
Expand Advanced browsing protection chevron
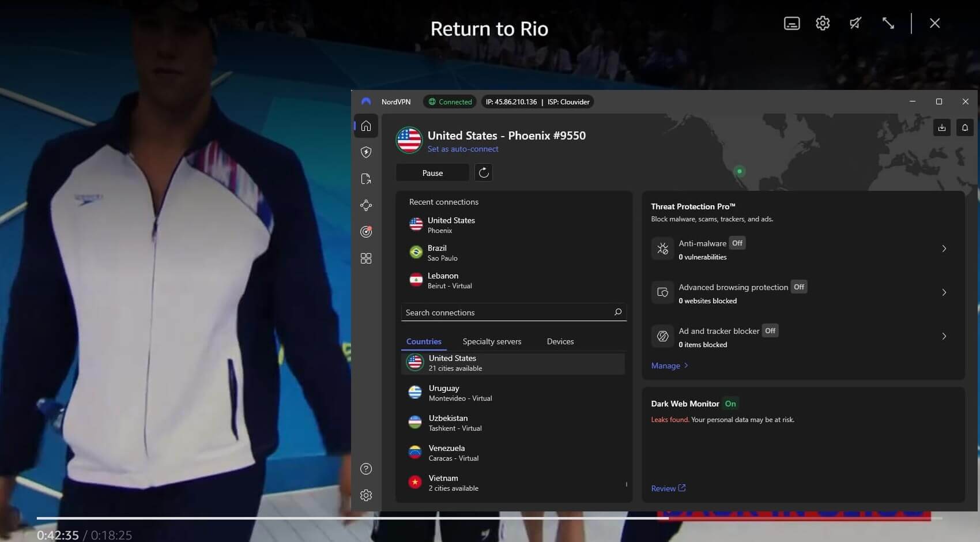[x=944, y=293]
